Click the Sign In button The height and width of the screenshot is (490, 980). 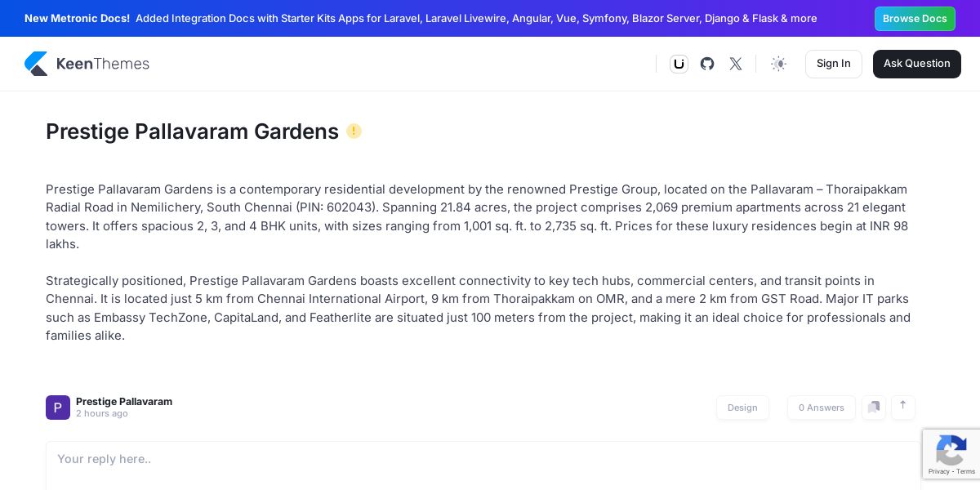[834, 64]
